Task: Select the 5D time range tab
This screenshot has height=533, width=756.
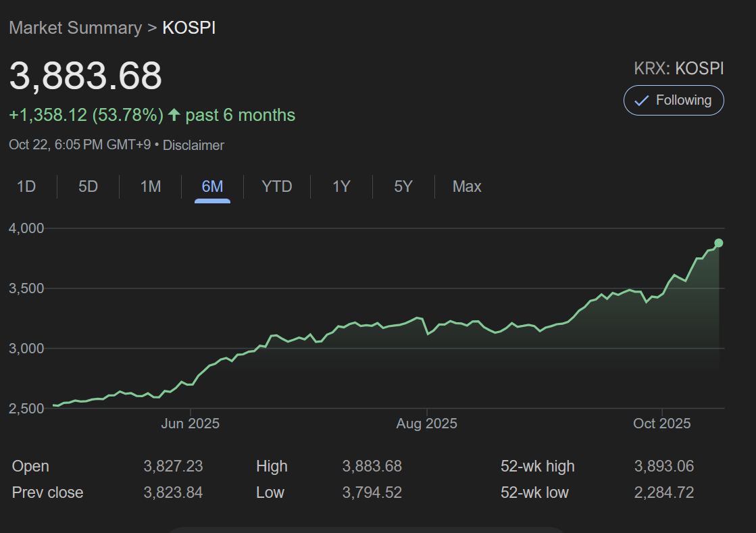Action: (89, 186)
